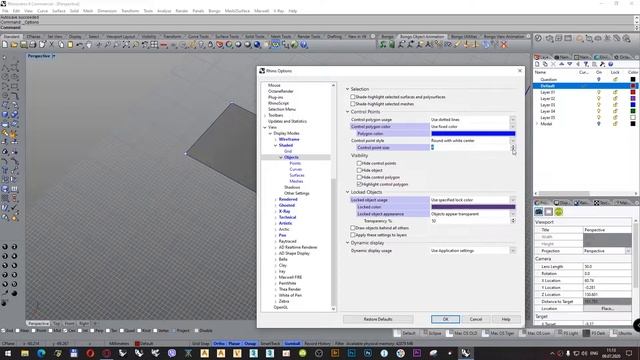This screenshot has width=640, height=360.
Task: Click the blue render sphere icon
Action: pos(257,44)
